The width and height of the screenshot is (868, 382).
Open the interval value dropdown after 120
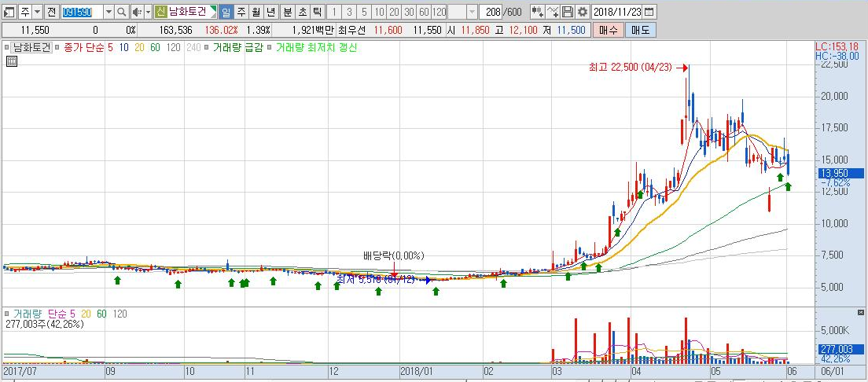(472, 12)
